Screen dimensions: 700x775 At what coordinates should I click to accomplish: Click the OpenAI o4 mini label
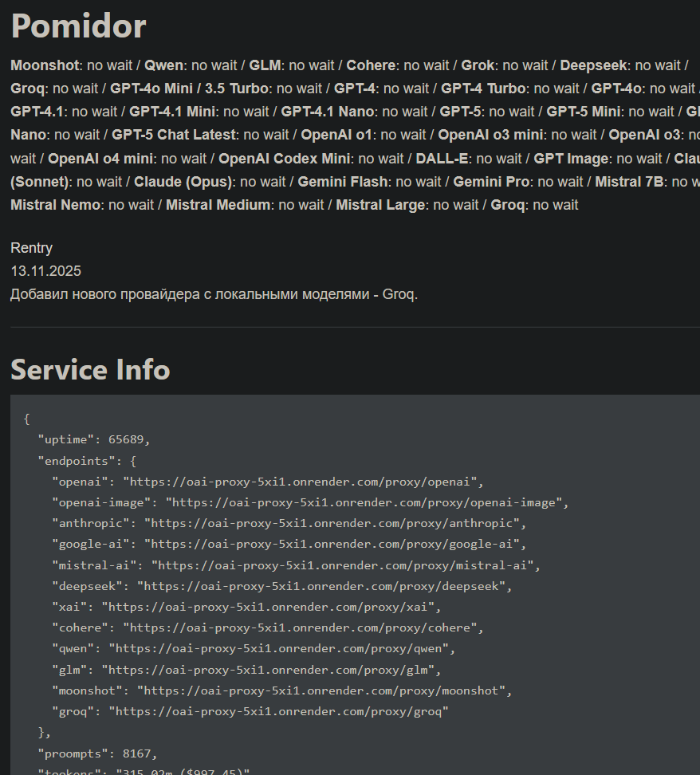pyautogui.click(x=100, y=159)
